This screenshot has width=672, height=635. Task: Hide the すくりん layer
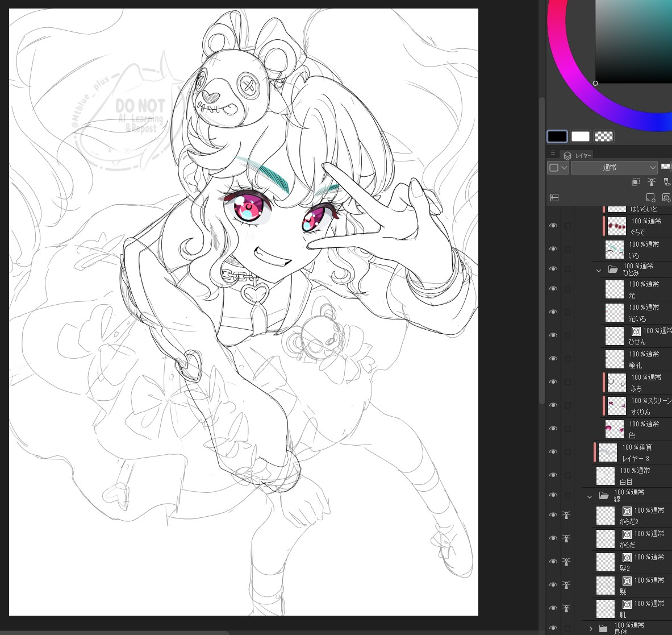pos(553,405)
